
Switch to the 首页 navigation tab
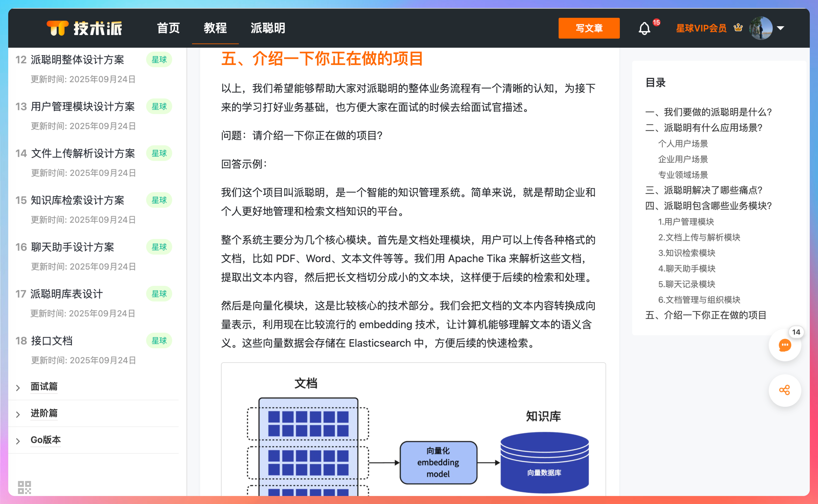pyautogui.click(x=168, y=28)
